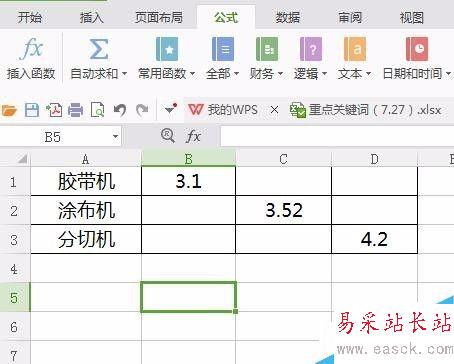Expand the 全部 dropdown arrow
The height and width of the screenshot is (364, 454).
pos(236,73)
